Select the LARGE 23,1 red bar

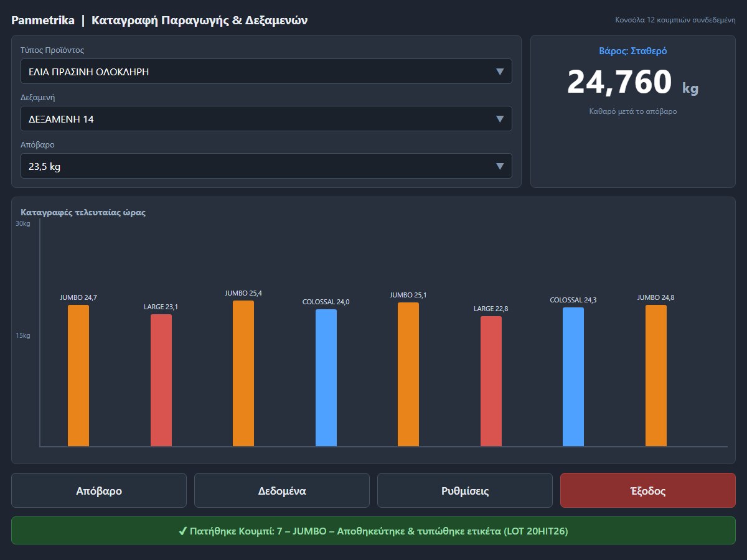click(x=161, y=380)
